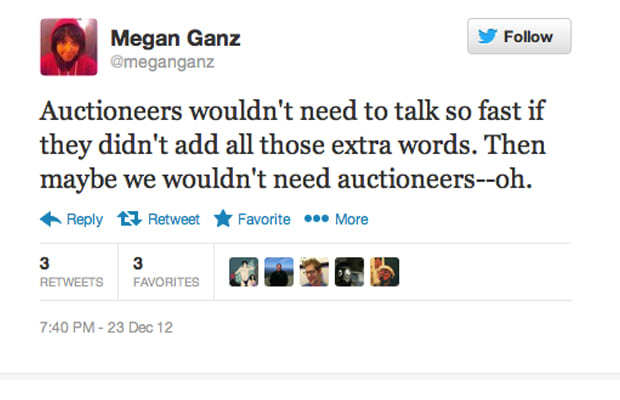Open Megan Ganz's profile picture
The width and height of the screenshot is (620, 400).
click(x=69, y=47)
